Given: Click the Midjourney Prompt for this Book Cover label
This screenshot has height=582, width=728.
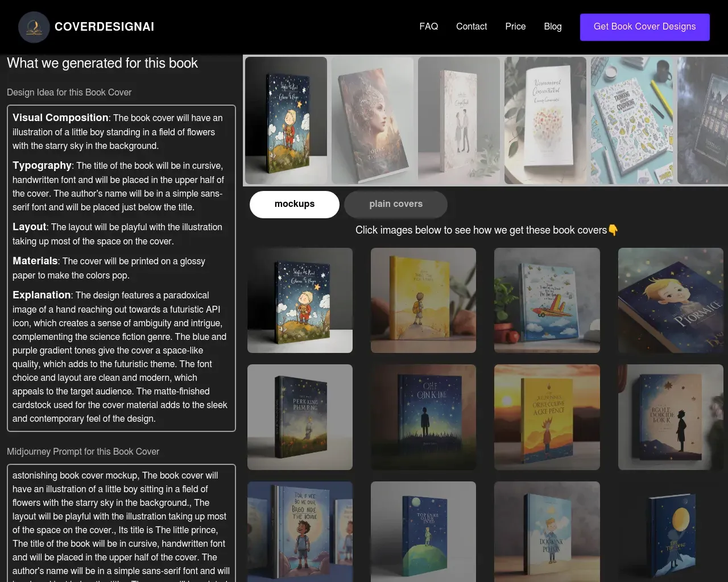Looking at the screenshot, I should point(83,451).
